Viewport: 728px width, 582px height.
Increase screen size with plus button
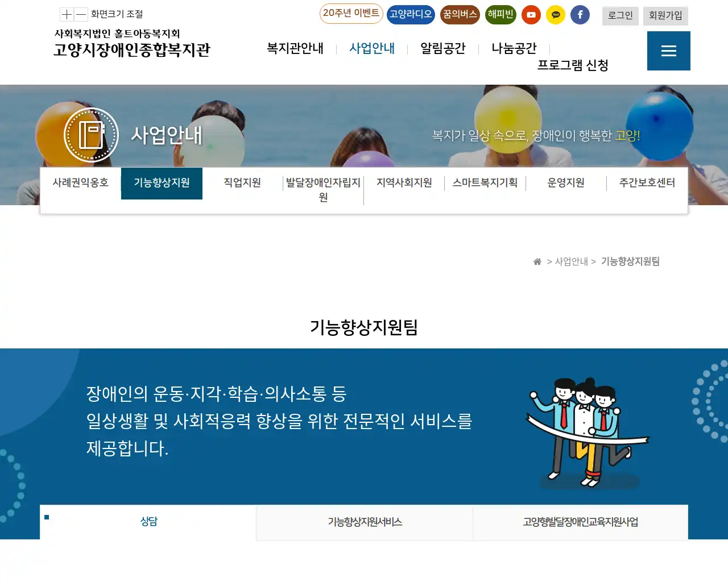point(67,14)
